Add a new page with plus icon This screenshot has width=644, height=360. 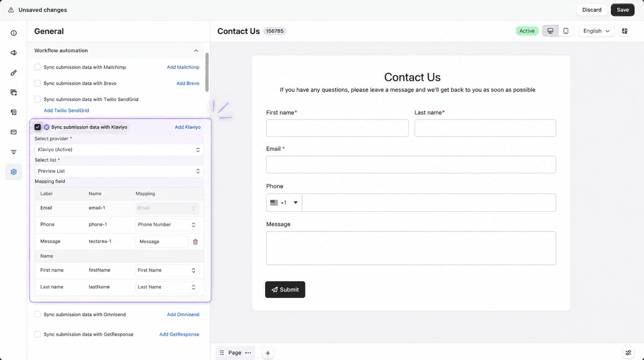coord(268,353)
